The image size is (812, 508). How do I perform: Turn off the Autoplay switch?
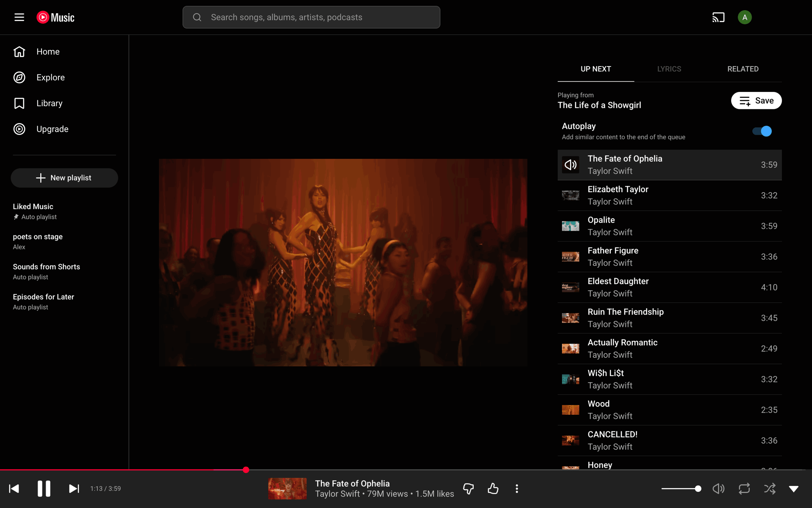[762, 131]
